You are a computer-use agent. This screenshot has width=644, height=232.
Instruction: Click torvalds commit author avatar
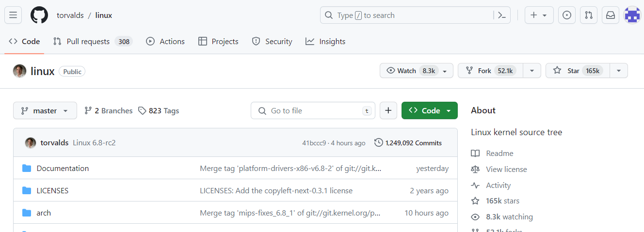pos(31,143)
